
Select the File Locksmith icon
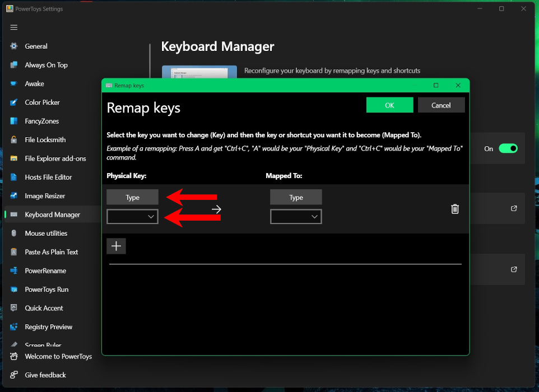(13, 139)
